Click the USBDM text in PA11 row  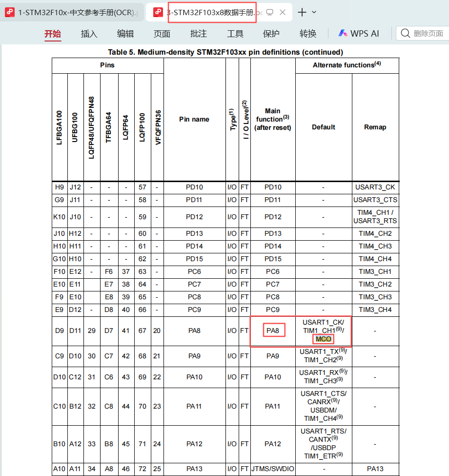tap(324, 410)
